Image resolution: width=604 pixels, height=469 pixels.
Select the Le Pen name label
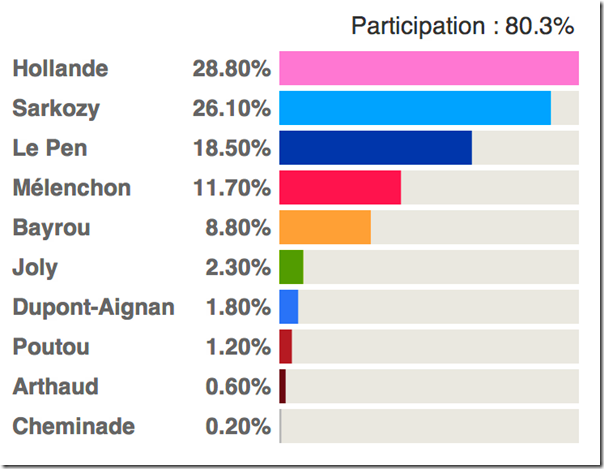pos(49,148)
